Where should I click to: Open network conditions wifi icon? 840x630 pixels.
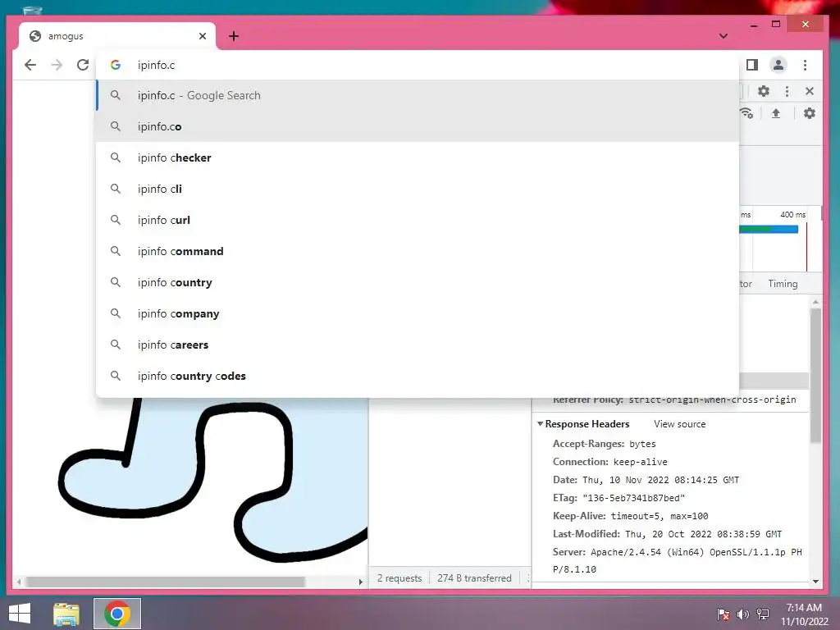(x=746, y=113)
